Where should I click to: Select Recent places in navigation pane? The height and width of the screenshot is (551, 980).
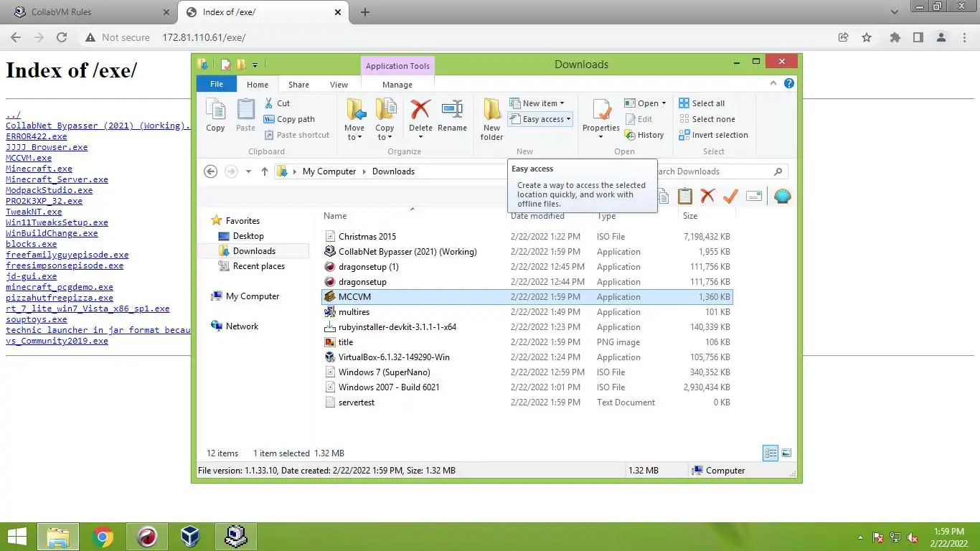[258, 266]
